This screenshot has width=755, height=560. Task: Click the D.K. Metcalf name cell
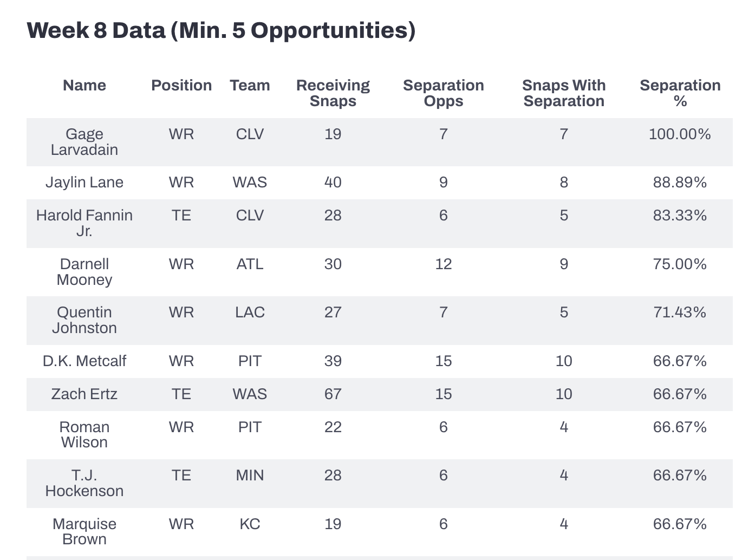click(84, 361)
